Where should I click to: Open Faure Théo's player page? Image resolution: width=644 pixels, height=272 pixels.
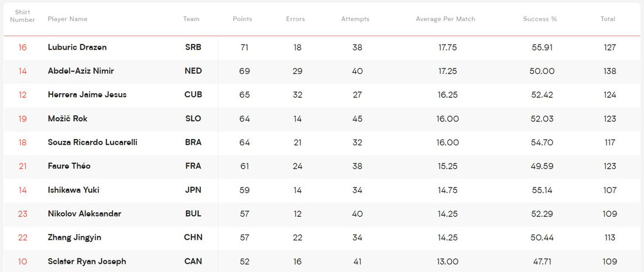[69, 166]
